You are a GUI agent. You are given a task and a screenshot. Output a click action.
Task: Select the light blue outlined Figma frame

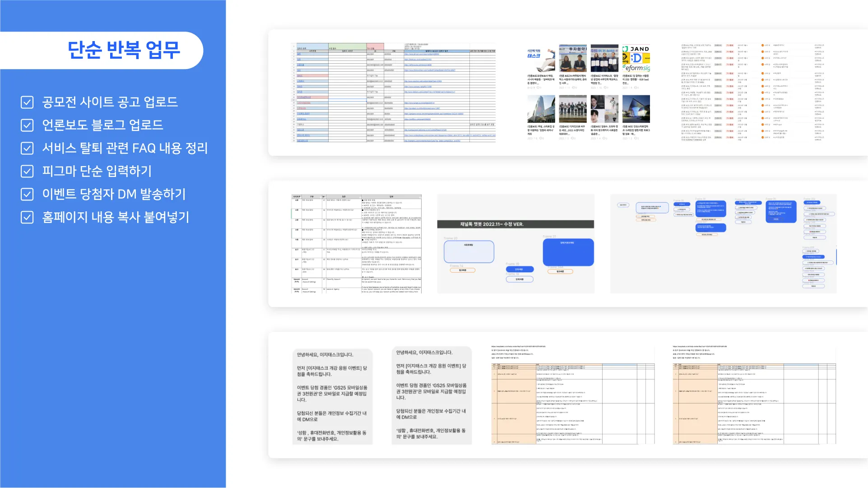(x=469, y=251)
